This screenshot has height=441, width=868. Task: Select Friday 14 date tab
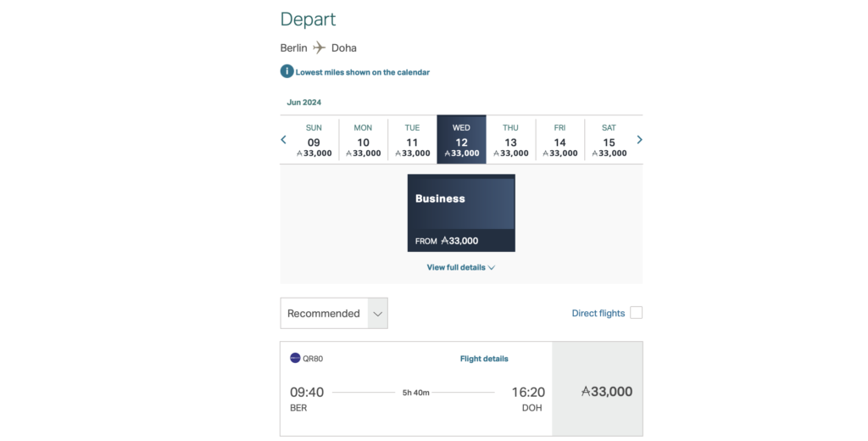point(559,140)
